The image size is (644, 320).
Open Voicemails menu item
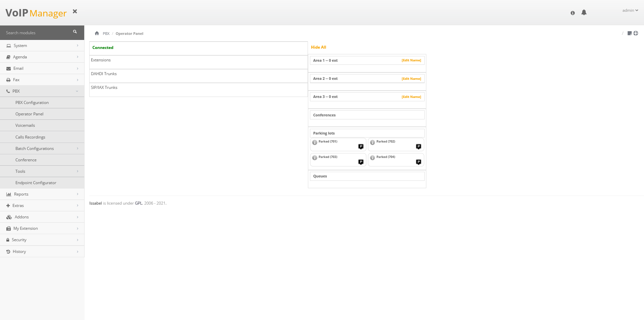point(25,125)
